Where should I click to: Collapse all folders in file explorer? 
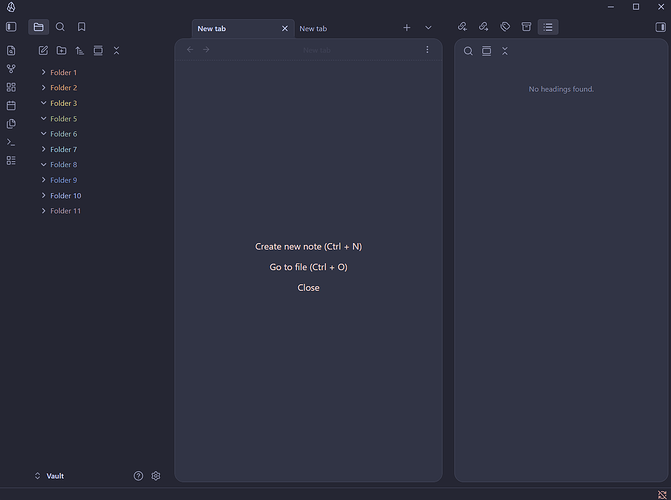tap(116, 50)
